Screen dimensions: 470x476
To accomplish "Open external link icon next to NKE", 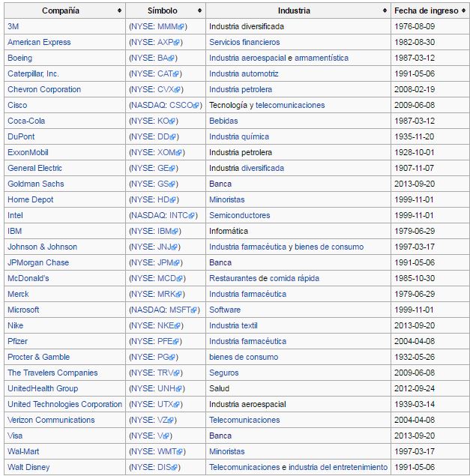I will coord(178,326).
